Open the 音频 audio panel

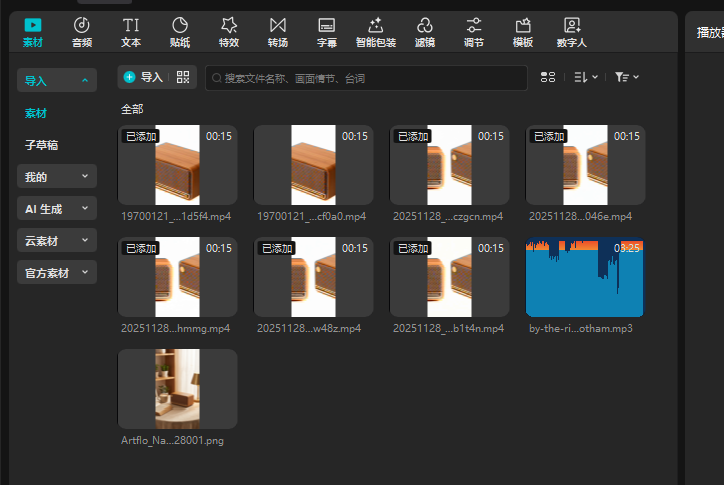81,32
